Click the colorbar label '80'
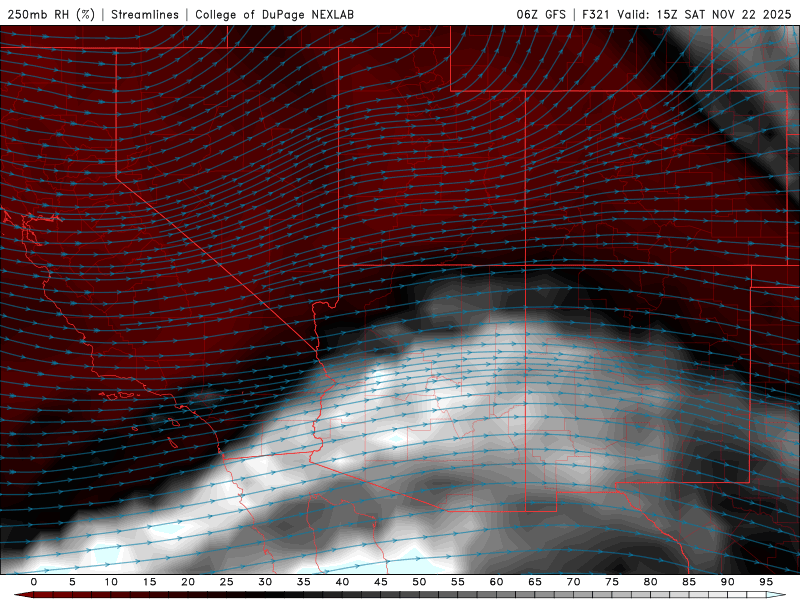 (x=651, y=582)
